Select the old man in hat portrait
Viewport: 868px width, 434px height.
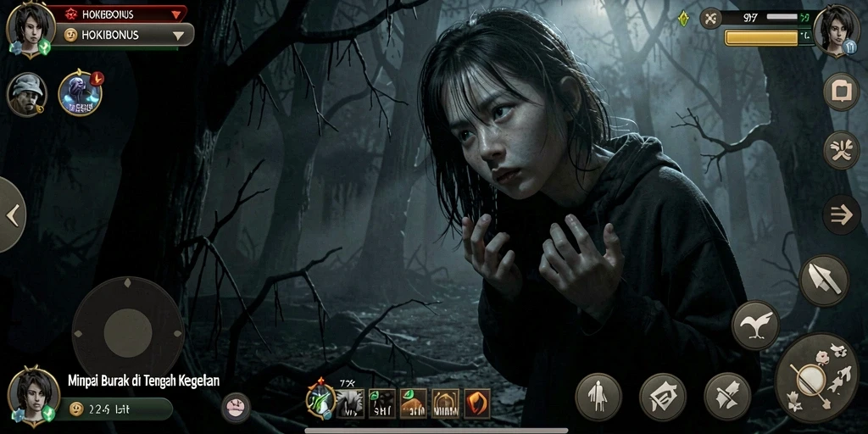(x=26, y=95)
